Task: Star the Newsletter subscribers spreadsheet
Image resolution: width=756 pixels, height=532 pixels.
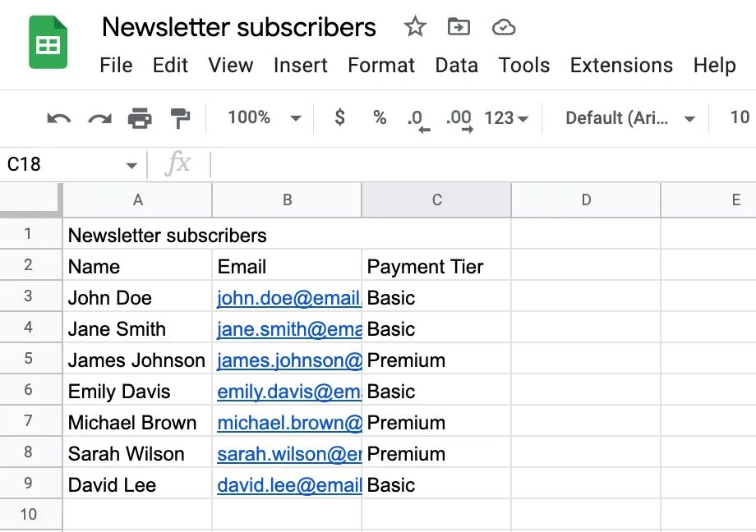Action: [415, 27]
